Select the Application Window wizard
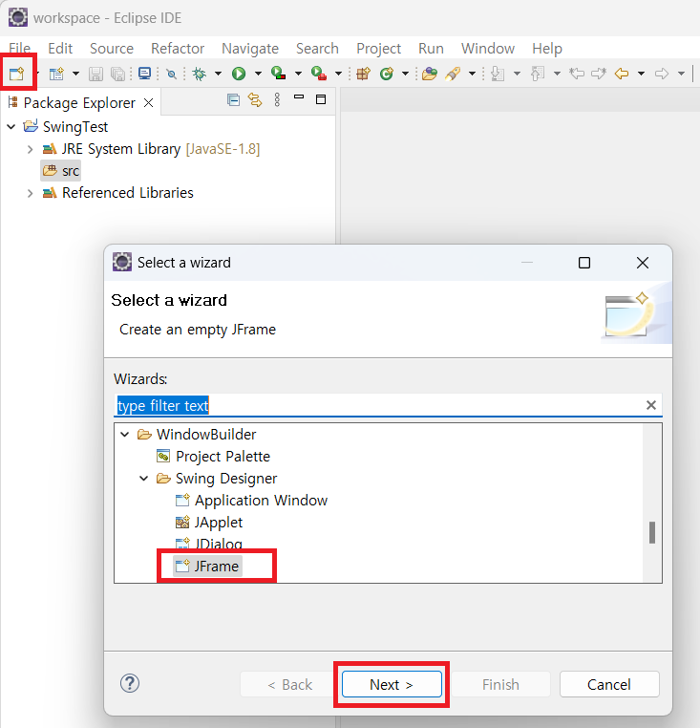700x728 pixels. point(251,501)
